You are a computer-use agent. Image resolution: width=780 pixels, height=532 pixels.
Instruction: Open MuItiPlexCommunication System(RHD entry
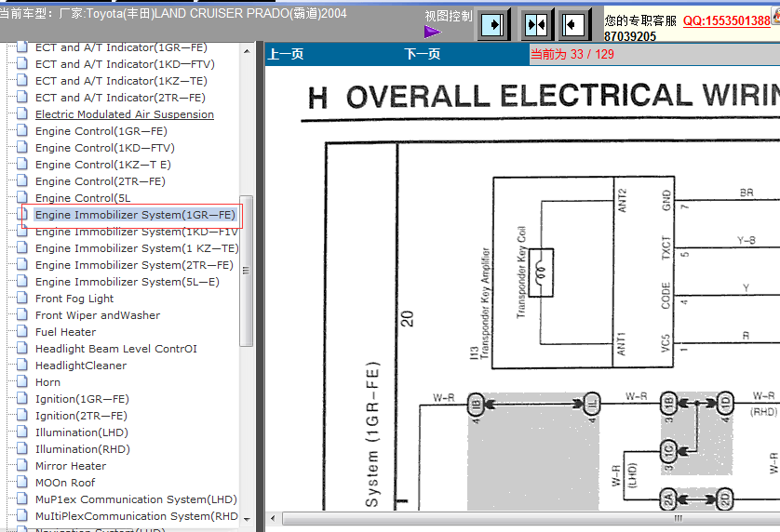point(136,516)
